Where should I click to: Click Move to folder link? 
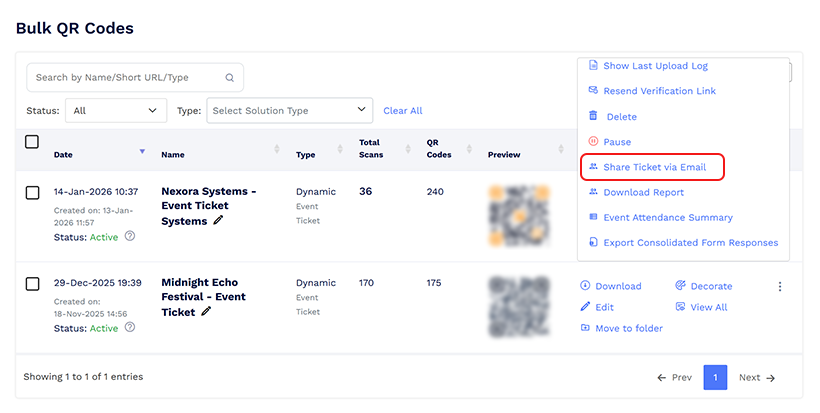click(621, 328)
